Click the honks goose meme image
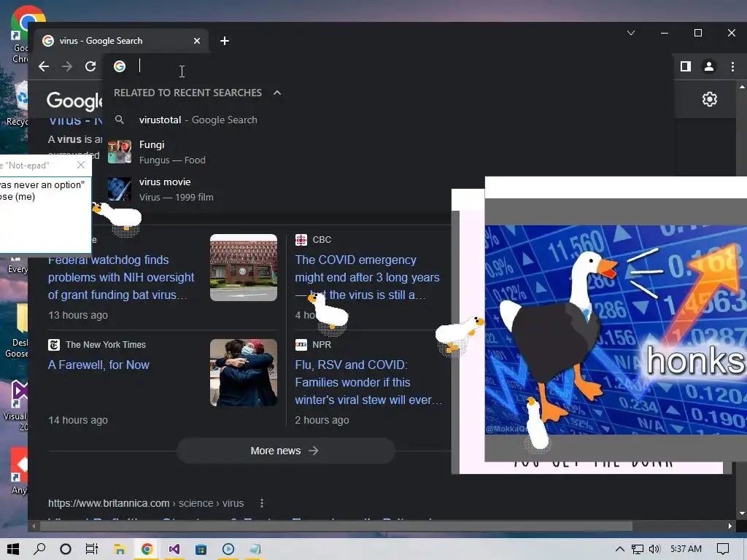The image size is (747, 560). pyautogui.click(x=616, y=330)
